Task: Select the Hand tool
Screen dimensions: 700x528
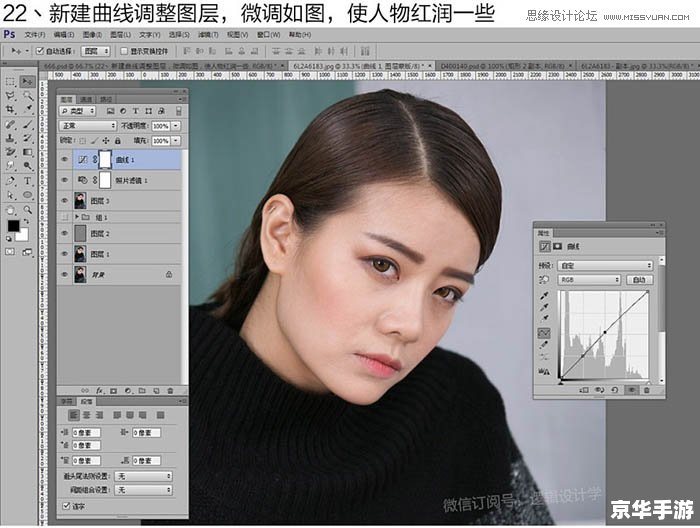Action: 11,210
